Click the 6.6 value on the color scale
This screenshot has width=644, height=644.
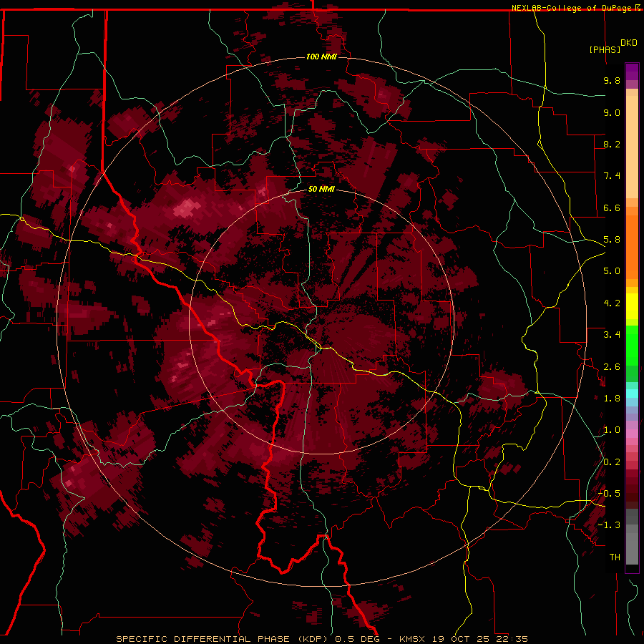point(612,208)
